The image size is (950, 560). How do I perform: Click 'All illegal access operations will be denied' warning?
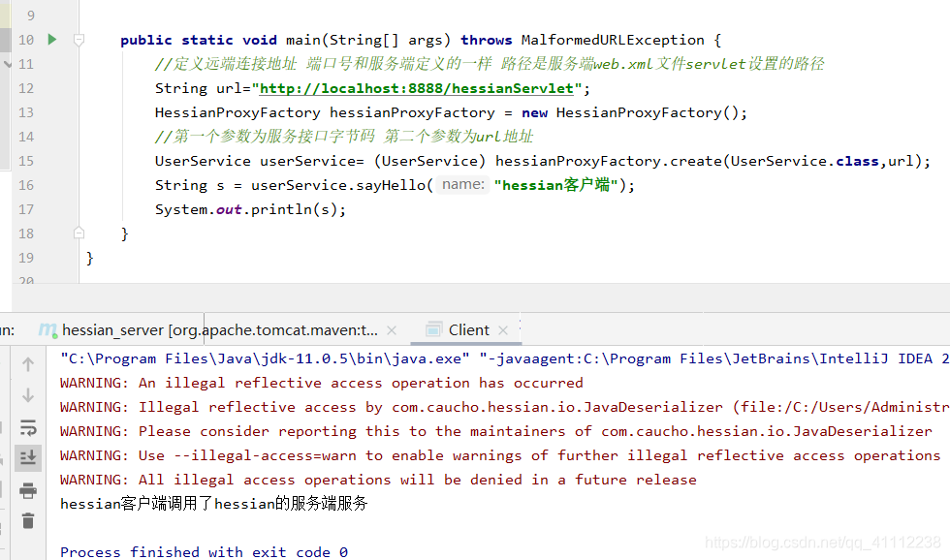tap(378, 481)
